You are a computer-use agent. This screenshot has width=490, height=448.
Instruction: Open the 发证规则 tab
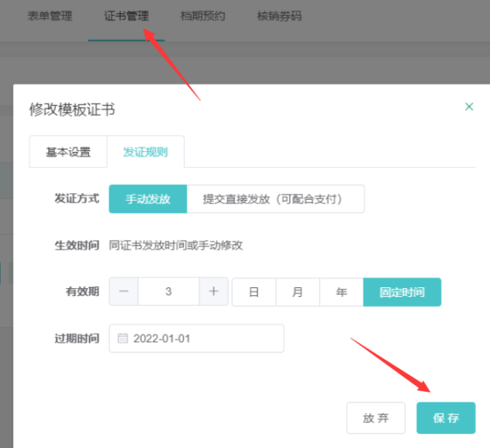[x=147, y=153]
